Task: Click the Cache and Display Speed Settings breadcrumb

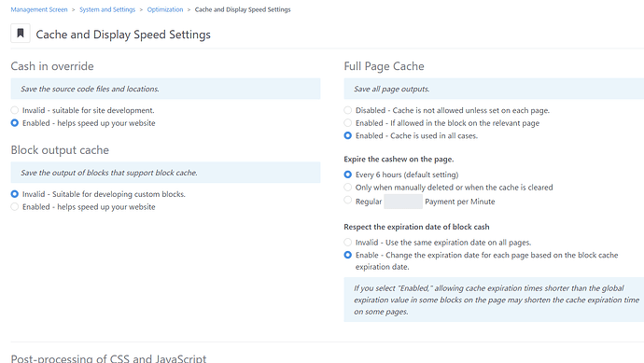Action: tap(243, 9)
